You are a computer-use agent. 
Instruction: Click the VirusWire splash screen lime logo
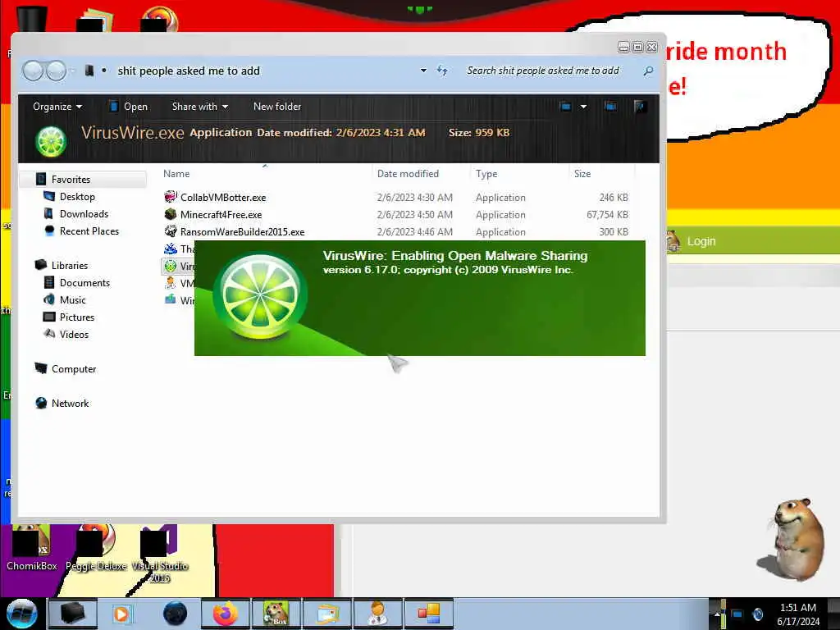[x=260, y=297]
